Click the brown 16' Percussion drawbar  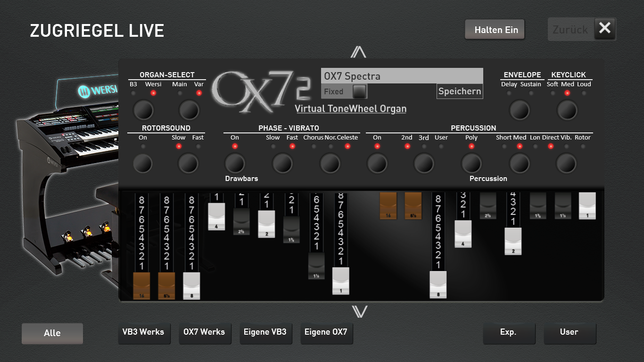pos(388,206)
